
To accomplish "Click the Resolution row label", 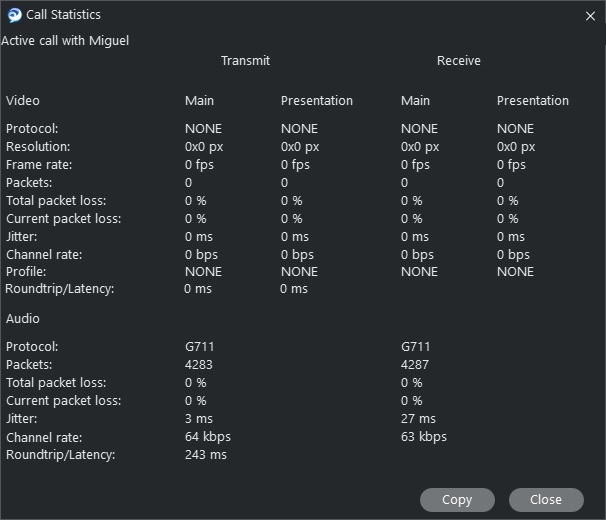I will click(x=38, y=147).
